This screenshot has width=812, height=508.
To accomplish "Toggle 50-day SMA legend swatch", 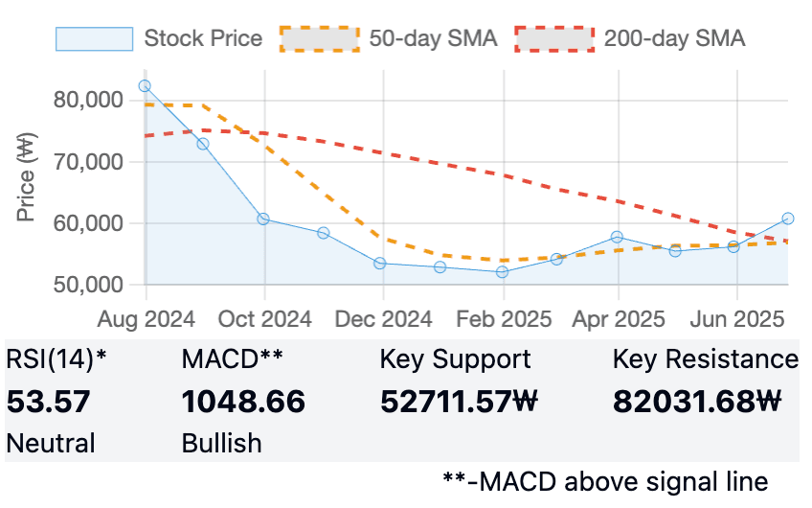I will tap(319, 38).
